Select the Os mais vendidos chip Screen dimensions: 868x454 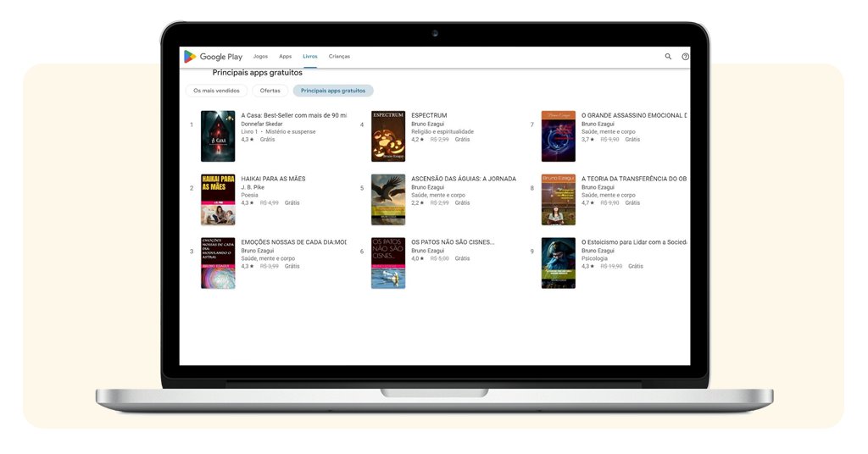tap(216, 91)
